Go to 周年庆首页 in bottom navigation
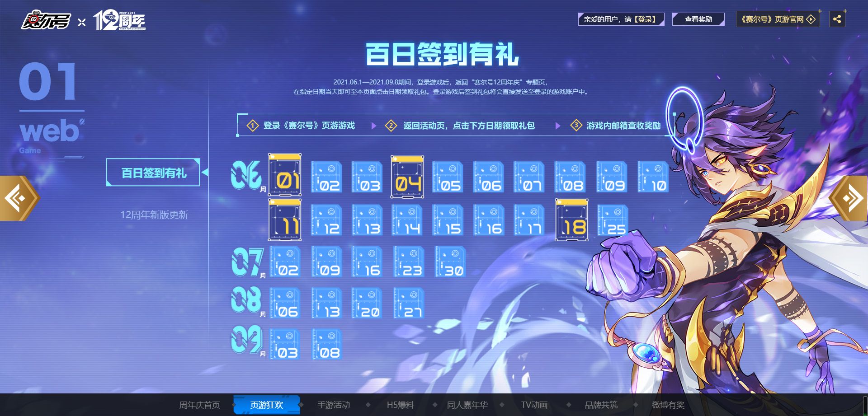This screenshot has width=868, height=416. click(199, 405)
